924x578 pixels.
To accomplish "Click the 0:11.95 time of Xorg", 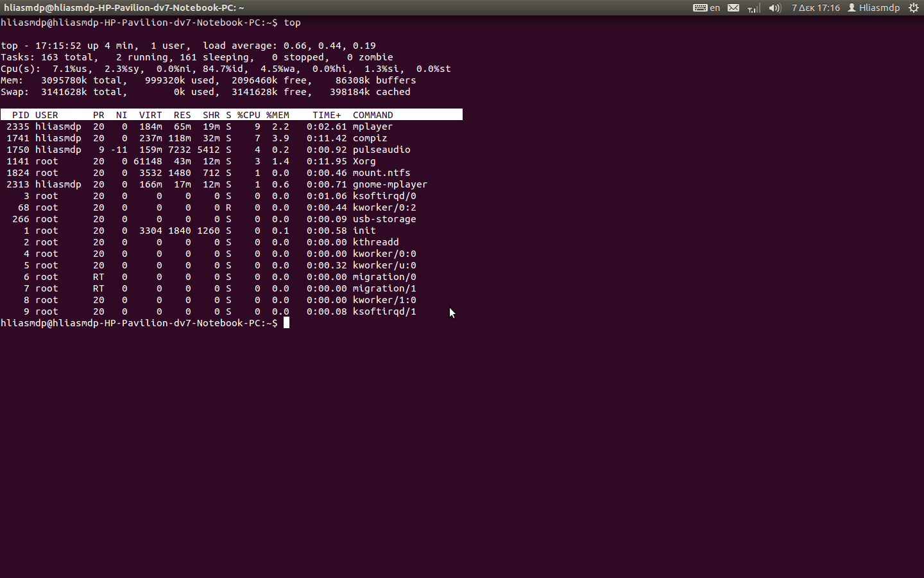I will (x=327, y=161).
